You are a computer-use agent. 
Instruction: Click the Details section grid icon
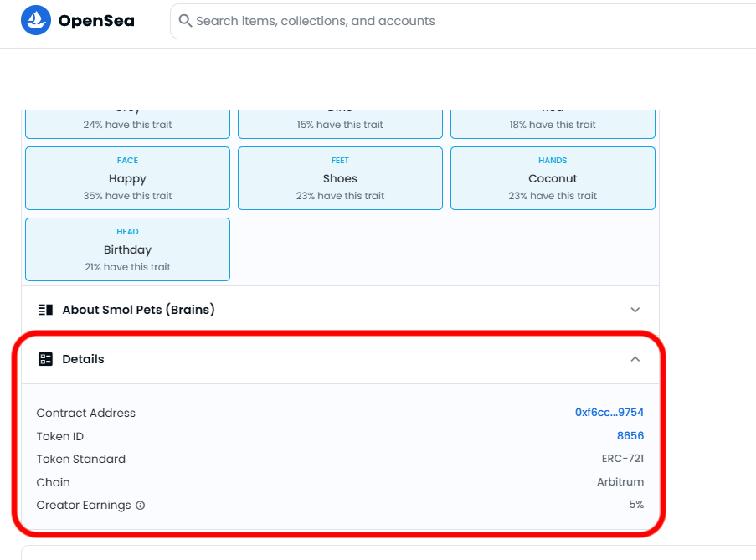click(x=45, y=359)
